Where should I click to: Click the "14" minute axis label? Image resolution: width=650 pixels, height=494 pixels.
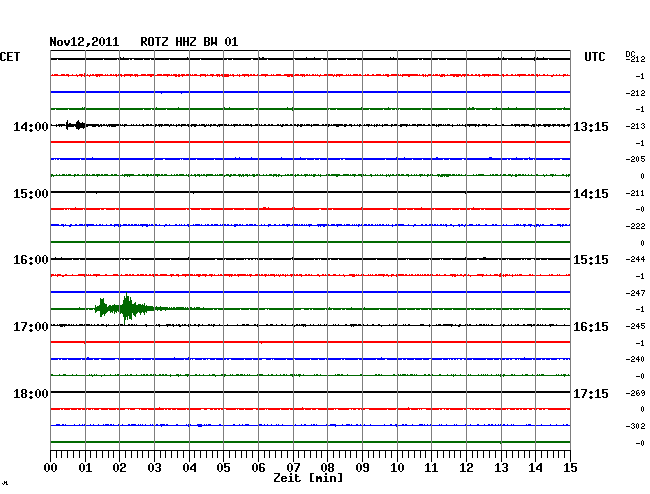coord(535,467)
